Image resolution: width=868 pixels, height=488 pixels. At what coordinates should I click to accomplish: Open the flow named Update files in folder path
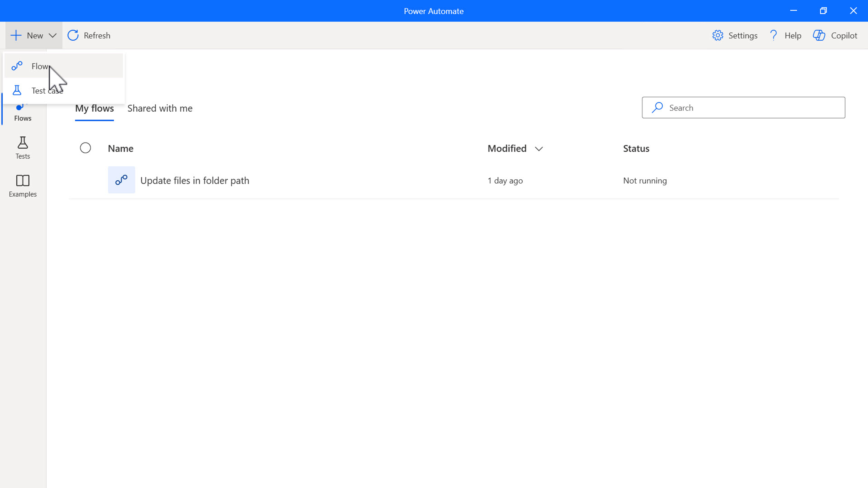click(x=195, y=180)
